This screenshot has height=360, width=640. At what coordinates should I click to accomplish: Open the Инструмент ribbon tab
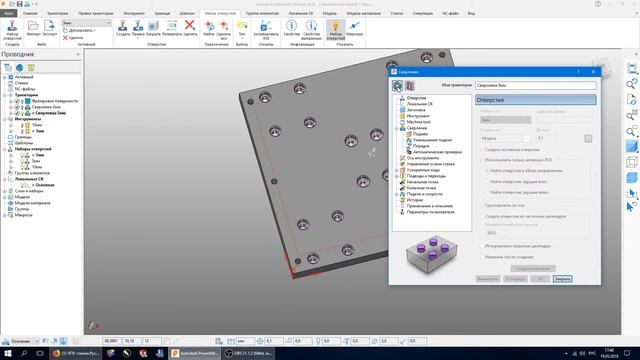click(134, 13)
